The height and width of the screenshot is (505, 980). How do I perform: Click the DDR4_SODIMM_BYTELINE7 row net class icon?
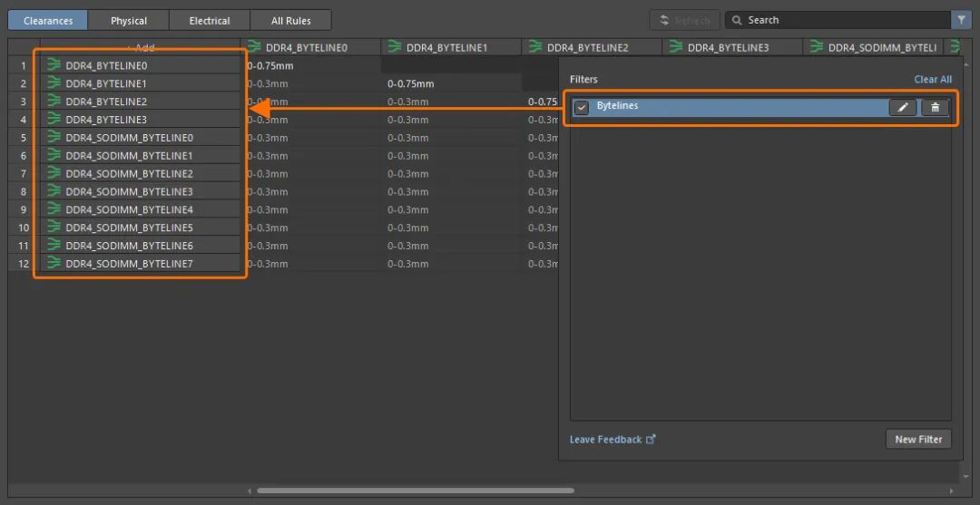54,264
